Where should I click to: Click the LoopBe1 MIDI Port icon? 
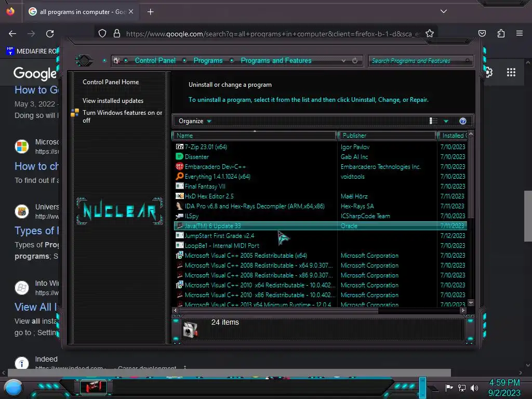[x=179, y=245]
